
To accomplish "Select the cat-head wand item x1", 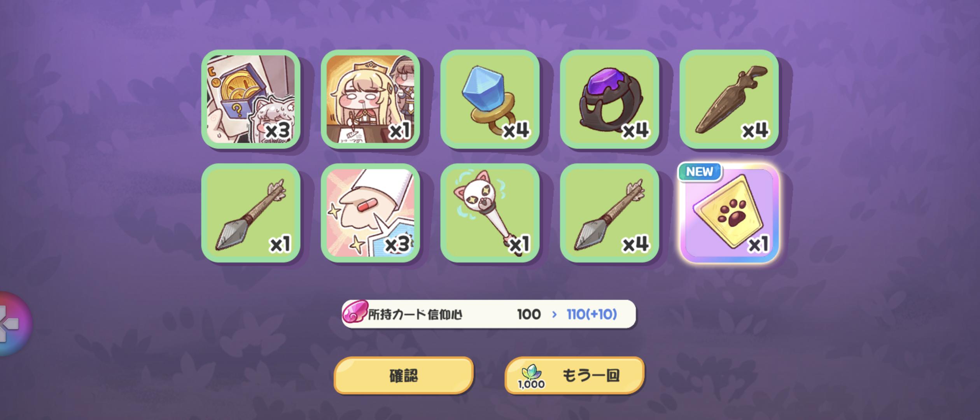I will (x=490, y=213).
